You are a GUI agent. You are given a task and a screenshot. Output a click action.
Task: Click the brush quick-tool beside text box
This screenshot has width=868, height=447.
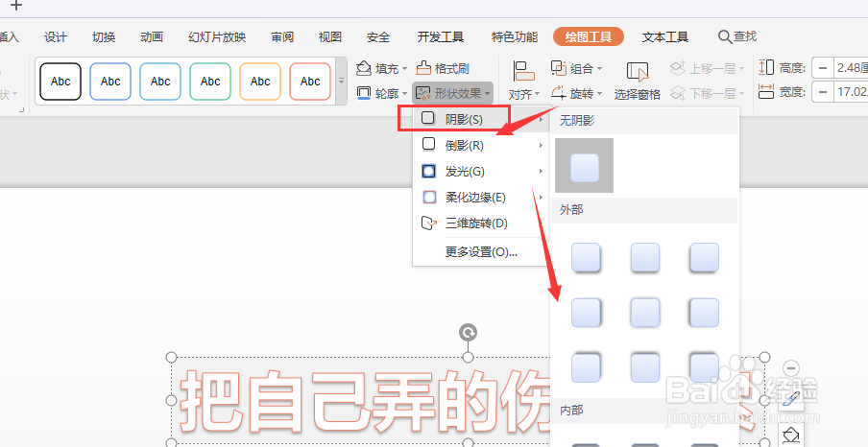coord(791,399)
